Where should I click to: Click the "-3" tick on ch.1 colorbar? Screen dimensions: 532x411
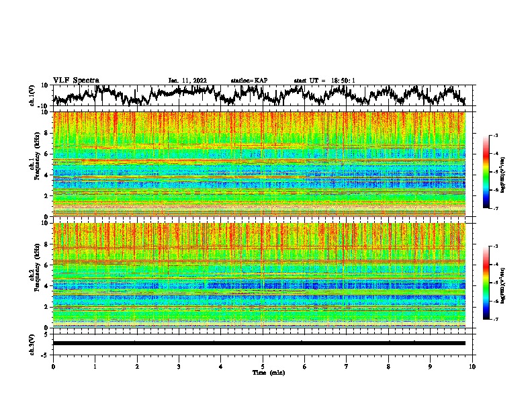click(496, 135)
